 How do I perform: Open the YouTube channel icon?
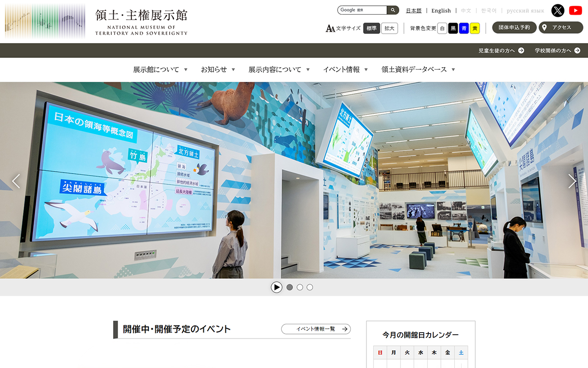[575, 10]
